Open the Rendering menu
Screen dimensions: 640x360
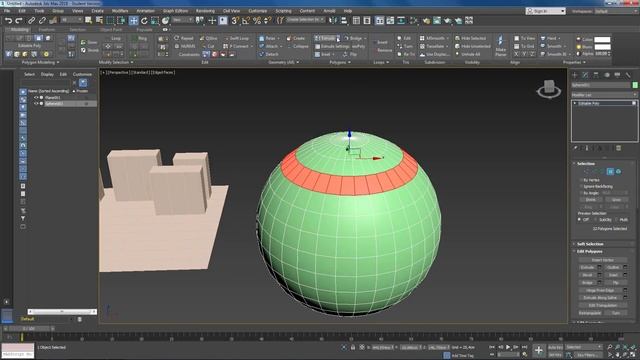(x=205, y=11)
